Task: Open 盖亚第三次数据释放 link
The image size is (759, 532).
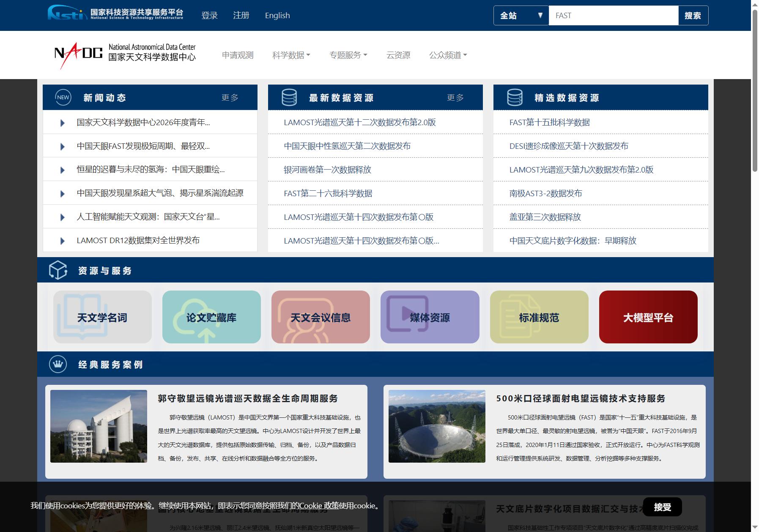Action: [545, 217]
